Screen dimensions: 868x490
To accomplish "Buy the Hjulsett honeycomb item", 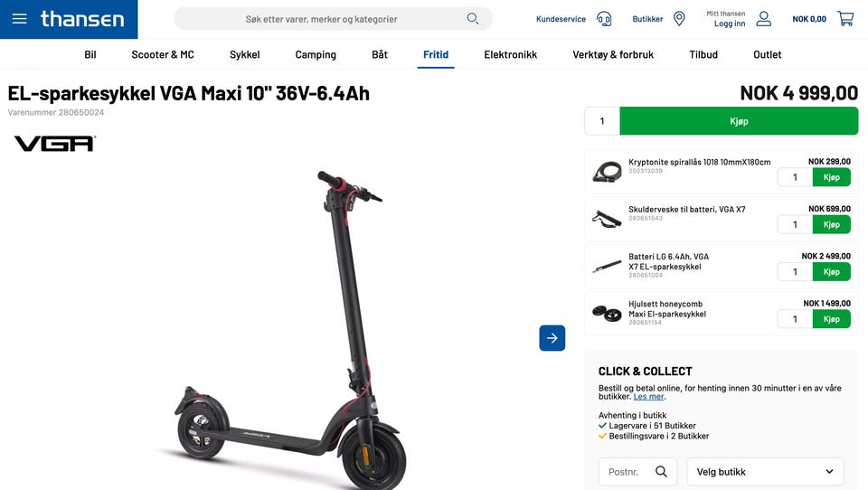I will point(832,319).
